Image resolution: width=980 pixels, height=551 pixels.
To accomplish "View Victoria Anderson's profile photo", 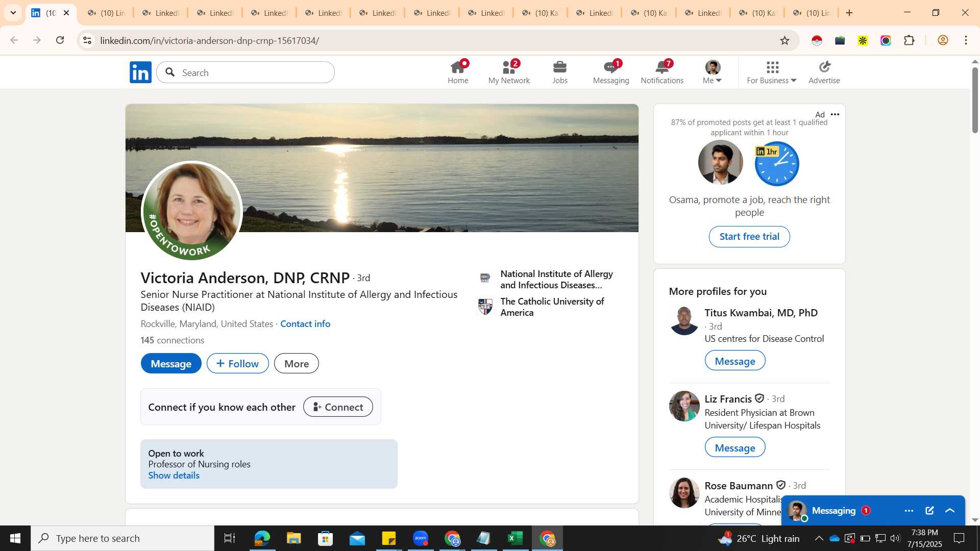I will click(x=192, y=211).
